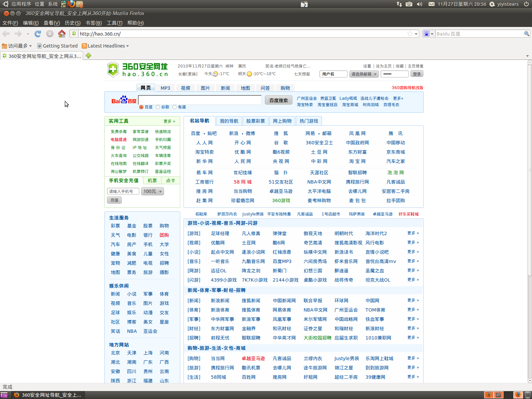Image resolution: width=532 pixels, height=399 pixels.
Task: Click the 请输入手机号 phone number field
Action: 123,191
